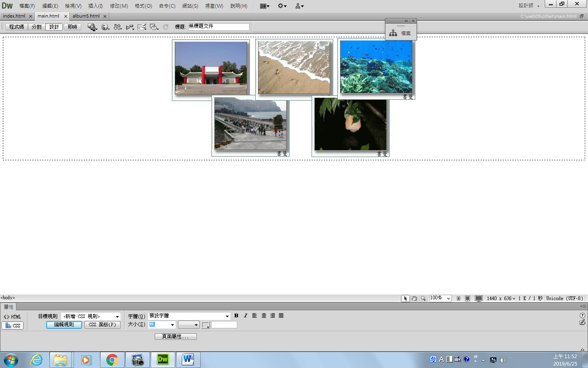
Task: Expand the 目標規則 target rule dropdown
Action: [117, 316]
